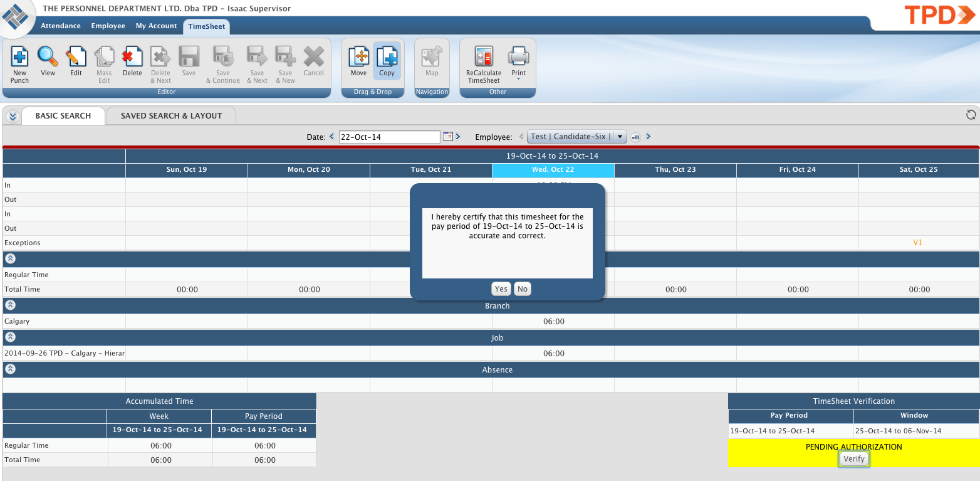The width and height of the screenshot is (980, 481).
Task: Open the calendar date picker icon
Action: [447, 136]
